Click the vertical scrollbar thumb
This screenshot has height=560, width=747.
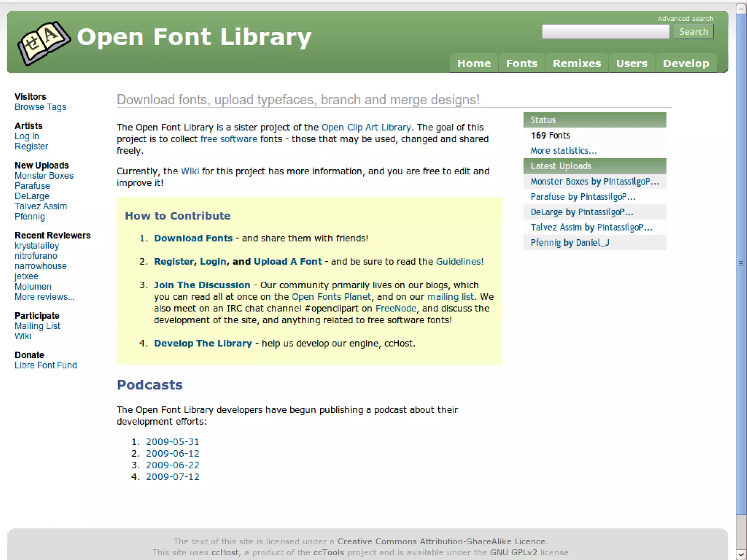741,263
